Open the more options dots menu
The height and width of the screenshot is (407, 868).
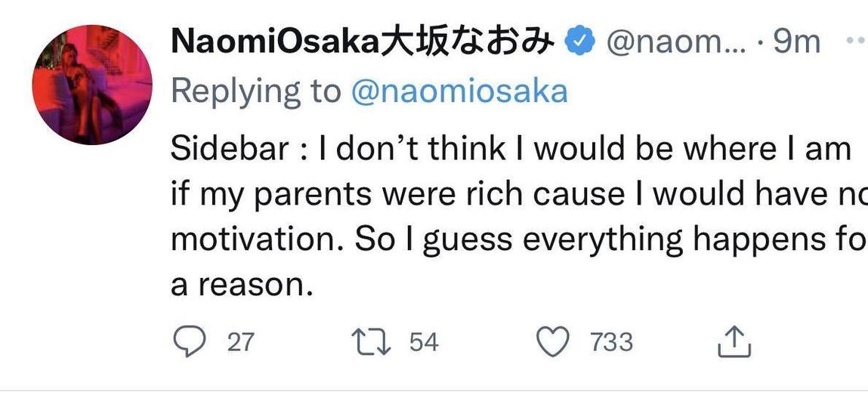tap(855, 42)
